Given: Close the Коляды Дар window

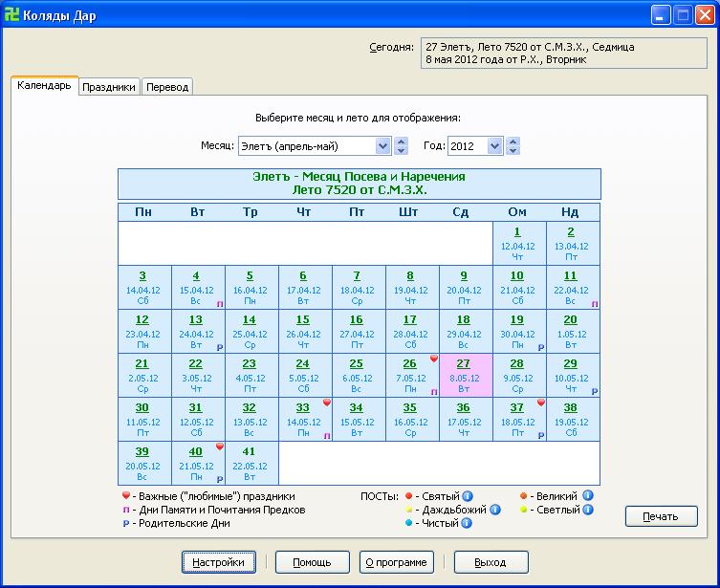Looking at the screenshot, I should pos(705,15).
